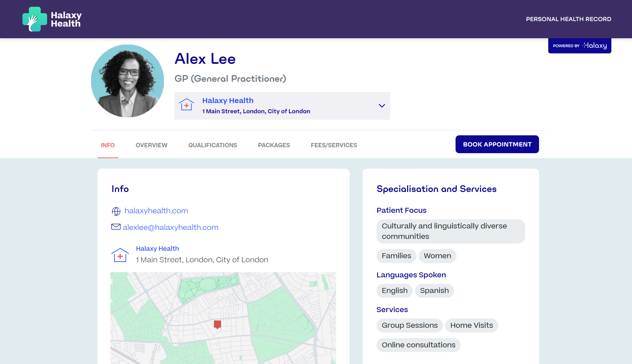Click the clinic house icon in Info card
632x364 pixels.
pyautogui.click(x=120, y=255)
